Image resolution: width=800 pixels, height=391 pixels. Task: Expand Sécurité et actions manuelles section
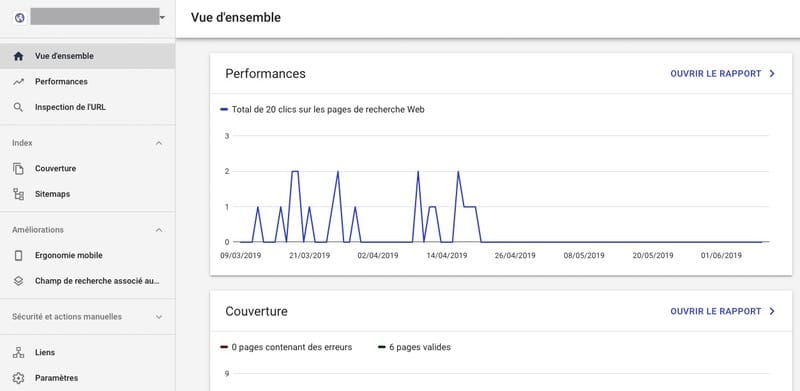tap(159, 317)
